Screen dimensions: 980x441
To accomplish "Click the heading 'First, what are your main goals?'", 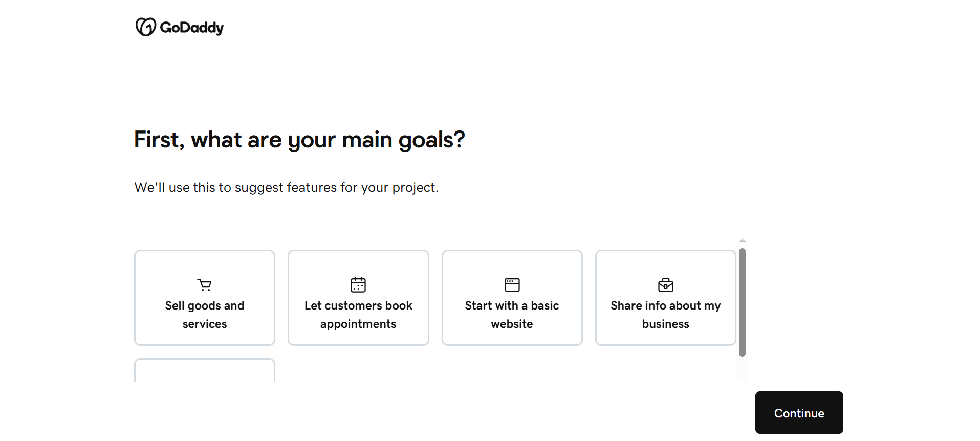I will tap(299, 139).
